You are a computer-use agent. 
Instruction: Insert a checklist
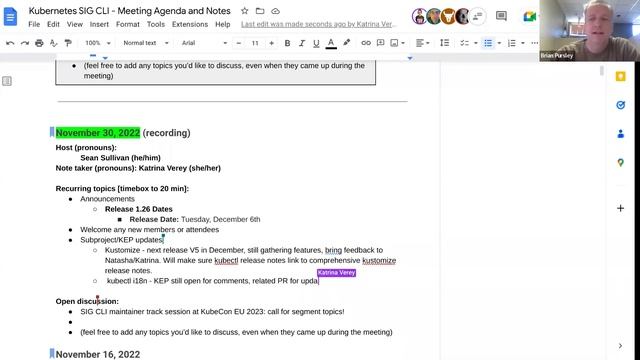pos(464,43)
